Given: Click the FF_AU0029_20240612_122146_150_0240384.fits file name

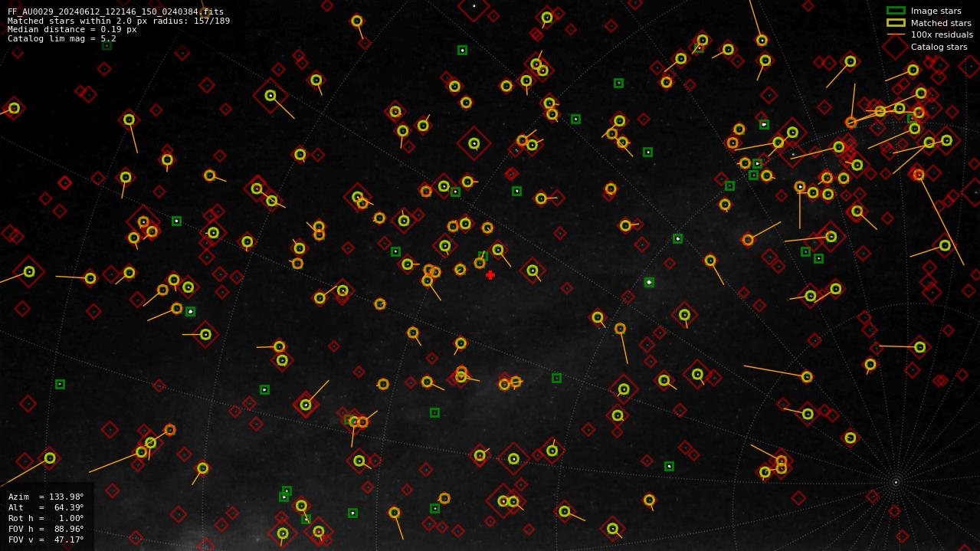Looking at the screenshot, I should [x=116, y=11].
